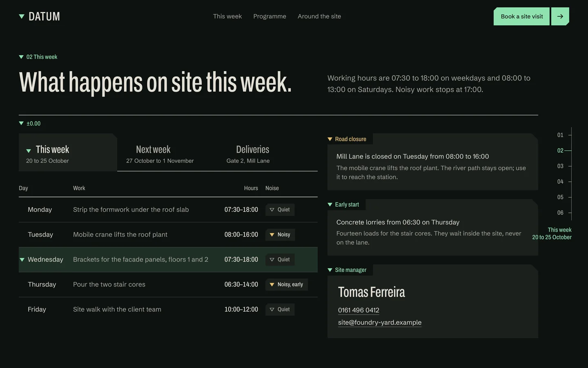The height and width of the screenshot is (368, 588).
Task: Jump to section 05 on side index
Action: pos(560,197)
